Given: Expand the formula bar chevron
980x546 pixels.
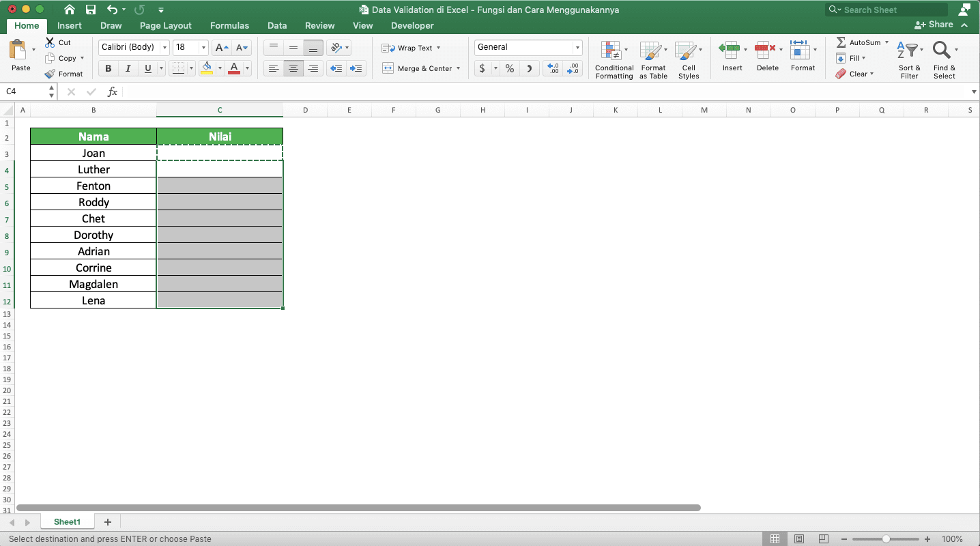Looking at the screenshot, I should click(973, 91).
